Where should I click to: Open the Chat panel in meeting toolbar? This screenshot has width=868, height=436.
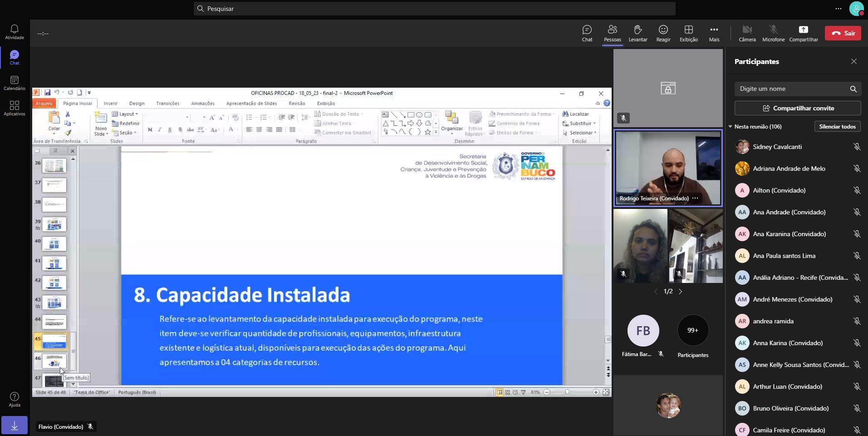[x=587, y=33]
